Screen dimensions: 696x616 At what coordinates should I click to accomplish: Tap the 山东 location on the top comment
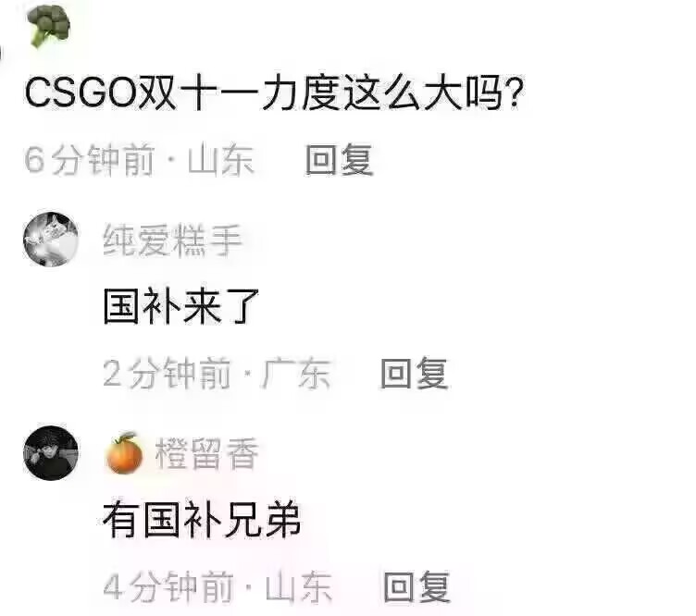tap(220, 160)
